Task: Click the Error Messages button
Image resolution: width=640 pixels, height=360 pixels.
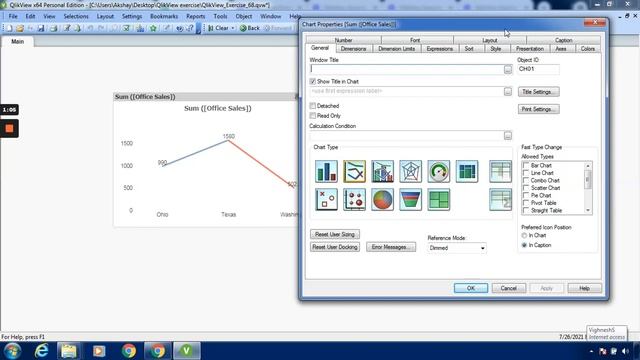Action: point(391,247)
